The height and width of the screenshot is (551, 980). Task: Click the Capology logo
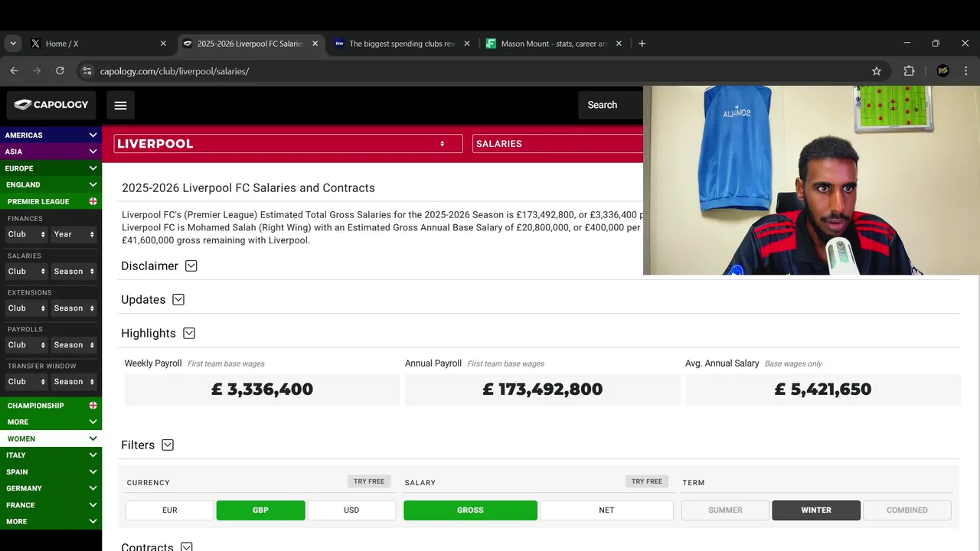51,105
